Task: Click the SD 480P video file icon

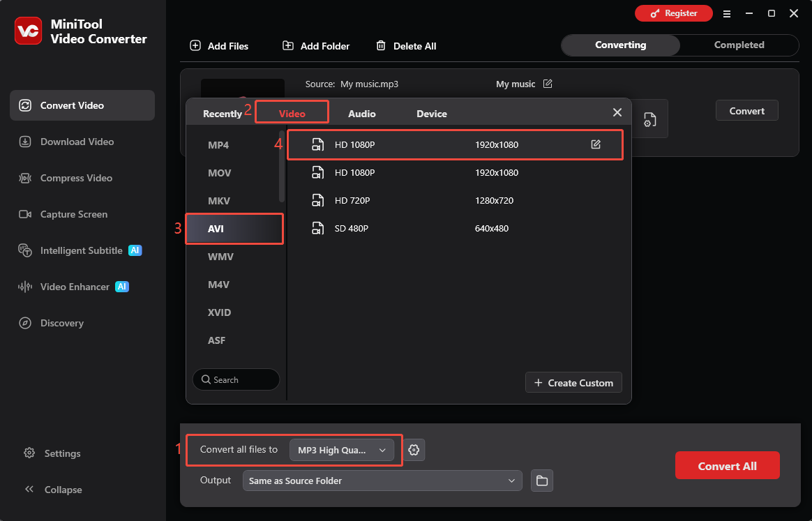Action: tap(317, 228)
